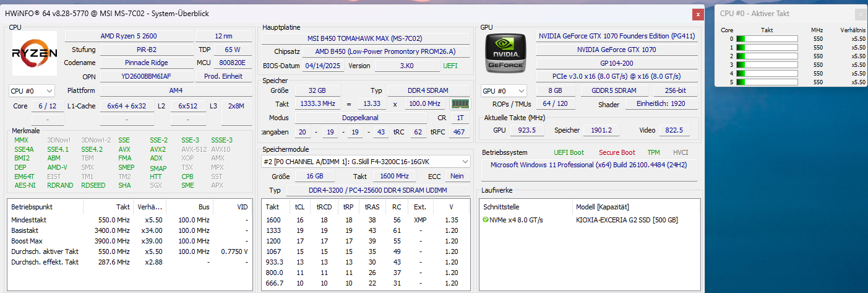Screen dimensions: 868x293
Task: Select the 933.3 timing row
Action: click(365, 262)
